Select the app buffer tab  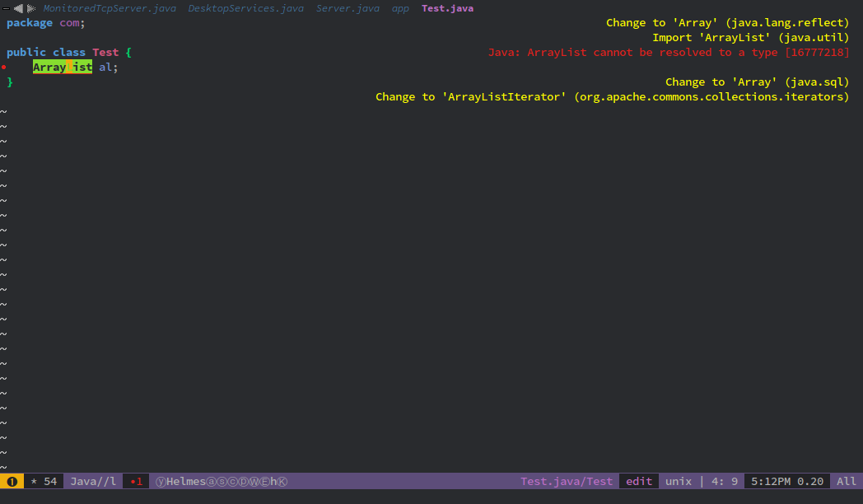coord(400,8)
